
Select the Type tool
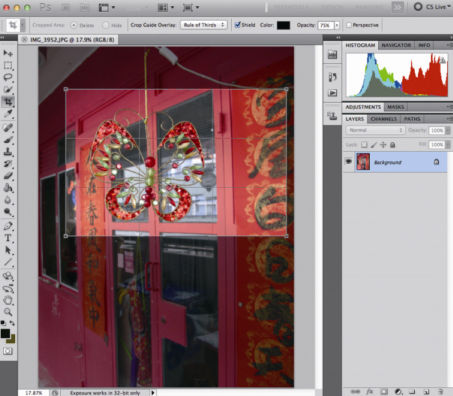[x=8, y=238]
